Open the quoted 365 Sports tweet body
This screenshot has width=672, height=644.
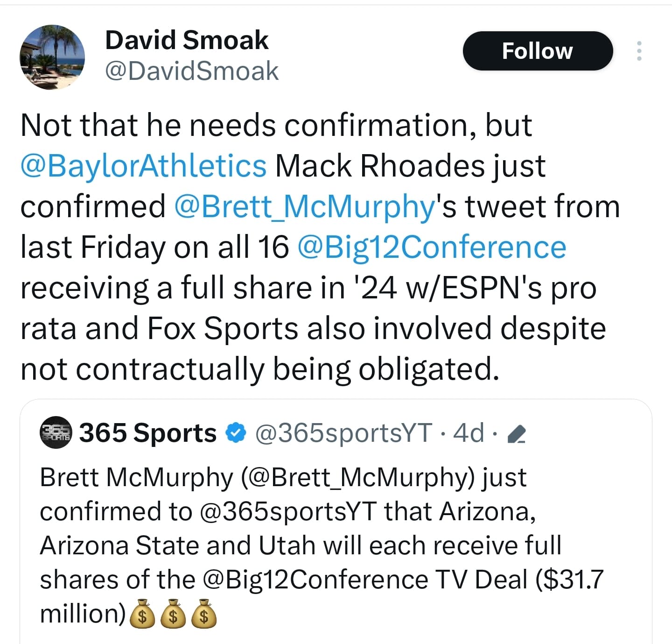[322, 545]
